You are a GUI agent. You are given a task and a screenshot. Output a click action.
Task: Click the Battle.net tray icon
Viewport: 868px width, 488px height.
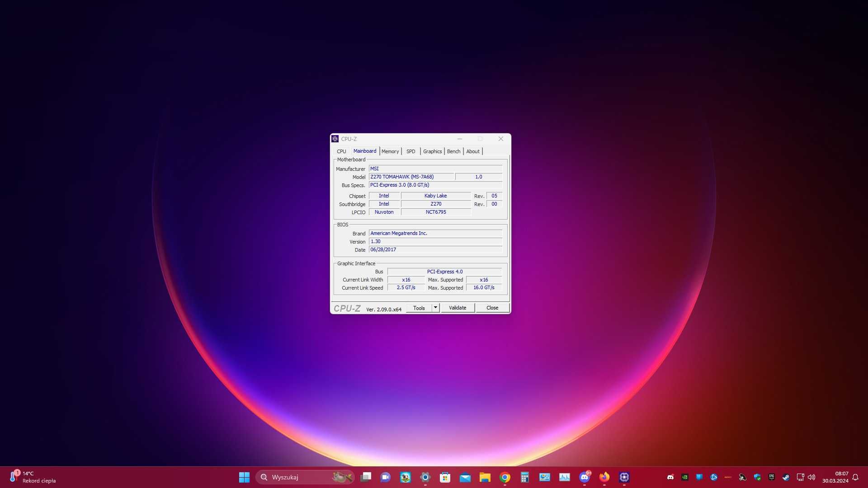(714, 477)
